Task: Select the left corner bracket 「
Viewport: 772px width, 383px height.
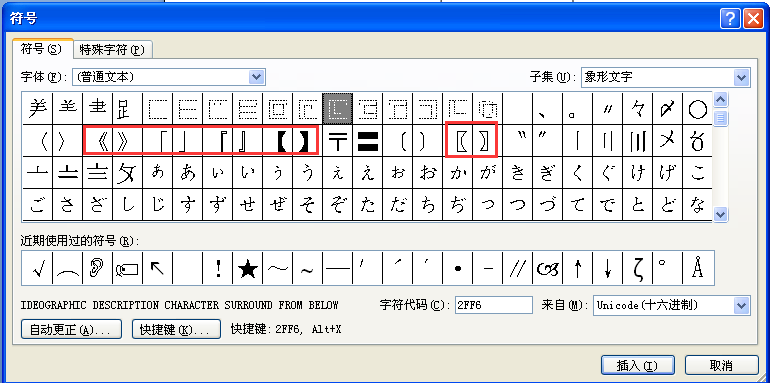Action: pyautogui.click(x=158, y=140)
